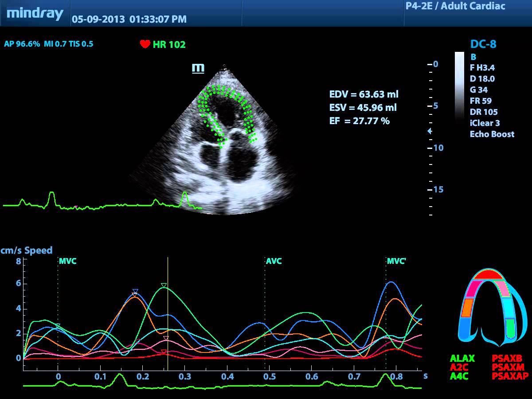Click the focus arrow on the depth scale
The image size is (532, 399).
429,131
